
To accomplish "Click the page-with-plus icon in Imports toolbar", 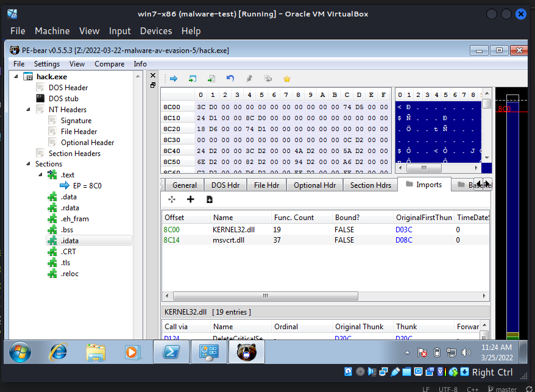I will pos(210,199).
